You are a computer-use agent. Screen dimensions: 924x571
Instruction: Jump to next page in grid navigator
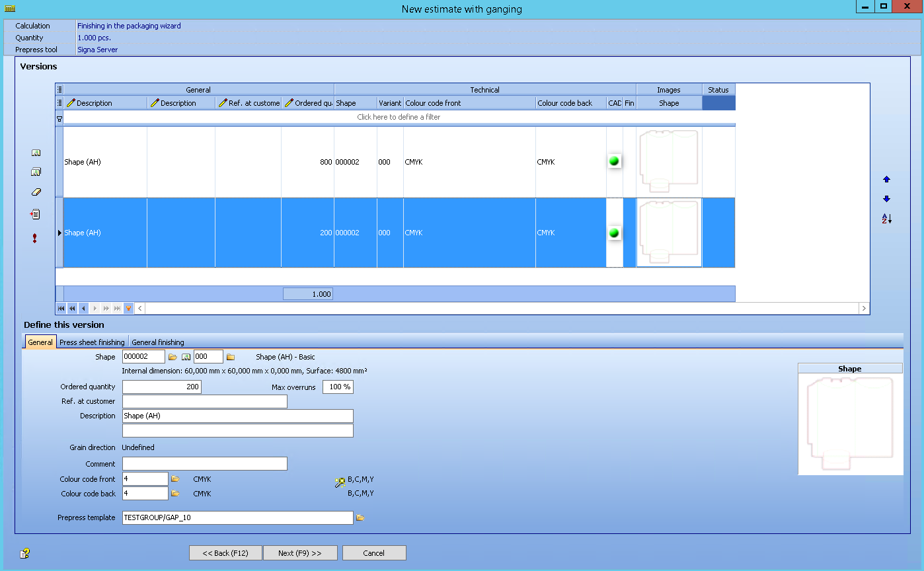pos(106,309)
